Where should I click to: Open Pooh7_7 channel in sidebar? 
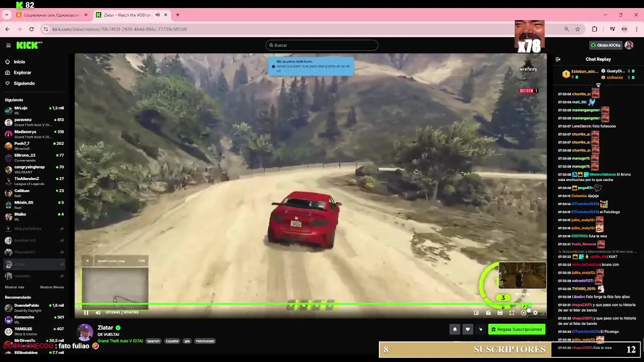click(x=34, y=146)
